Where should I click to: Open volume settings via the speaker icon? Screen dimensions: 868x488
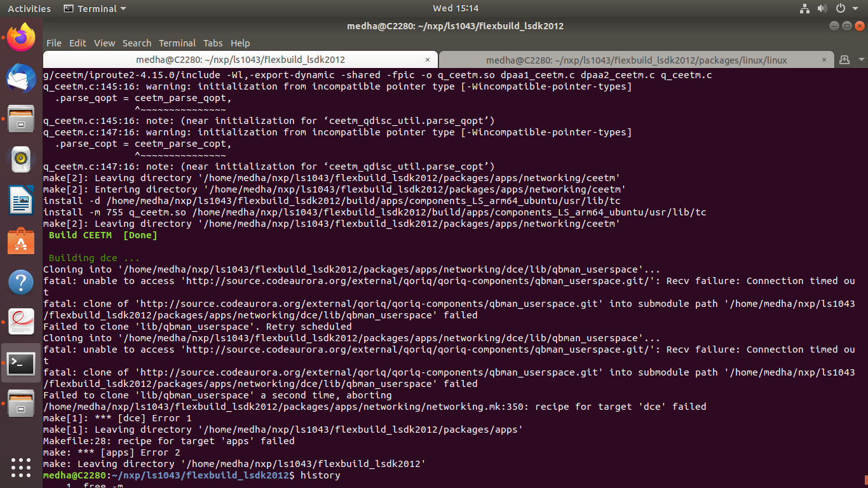822,8
